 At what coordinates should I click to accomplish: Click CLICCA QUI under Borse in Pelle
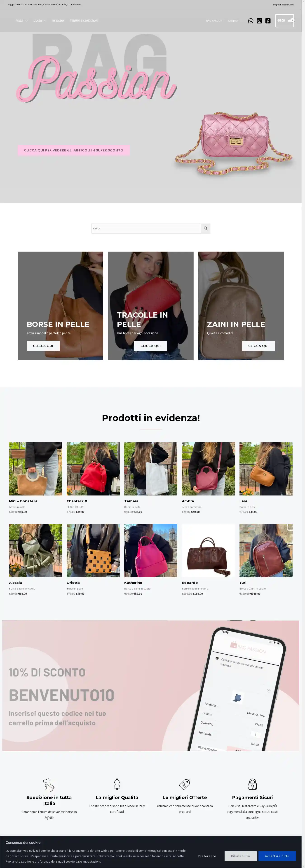click(43, 346)
